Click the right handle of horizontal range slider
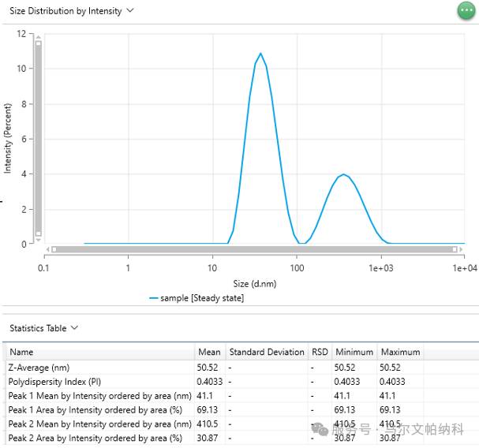 (x=455, y=249)
